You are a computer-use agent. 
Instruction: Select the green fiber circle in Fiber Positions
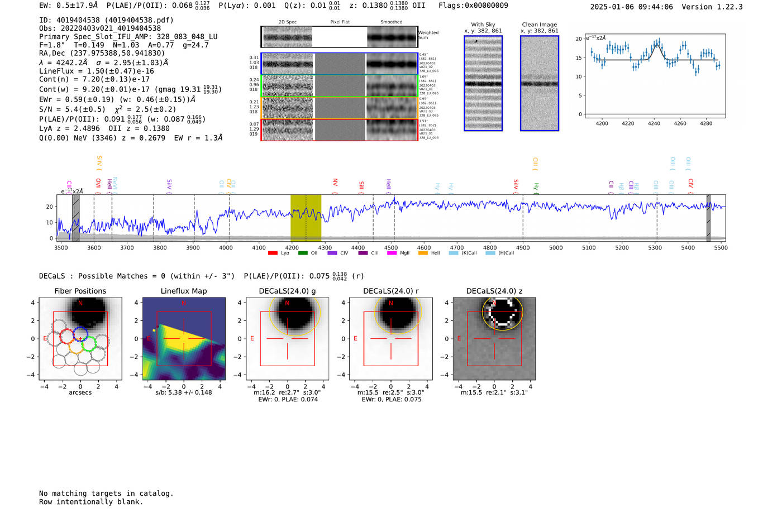(88, 343)
